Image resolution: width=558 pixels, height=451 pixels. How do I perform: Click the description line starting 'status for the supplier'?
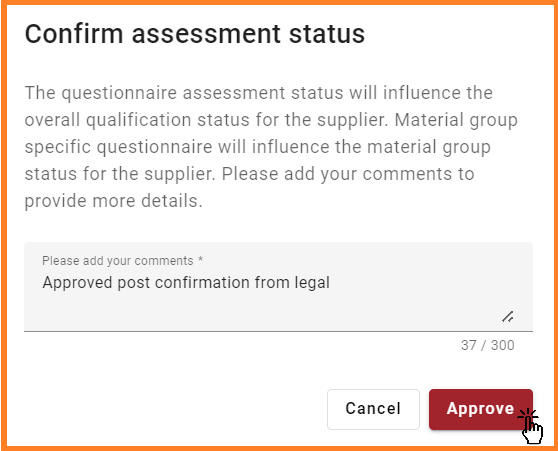(249, 174)
